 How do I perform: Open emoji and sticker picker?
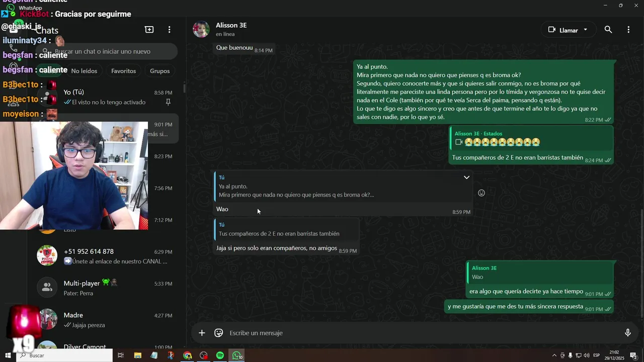(x=219, y=333)
